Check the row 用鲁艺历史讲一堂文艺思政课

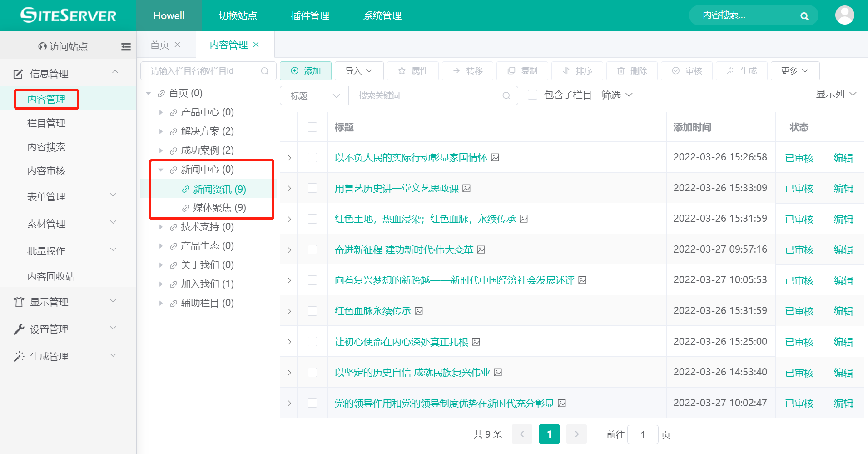click(312, 188)
